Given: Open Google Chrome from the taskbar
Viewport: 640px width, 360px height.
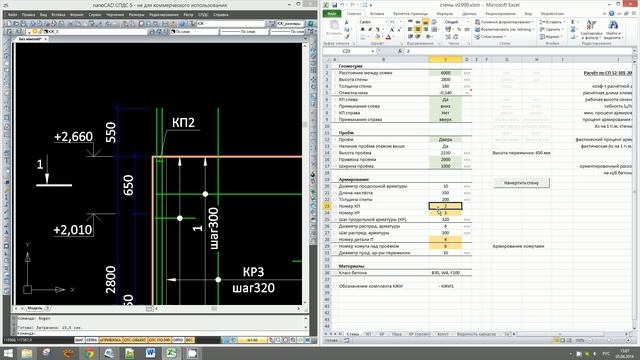Looking at the screenshot, I should click(x=89, y=353).
